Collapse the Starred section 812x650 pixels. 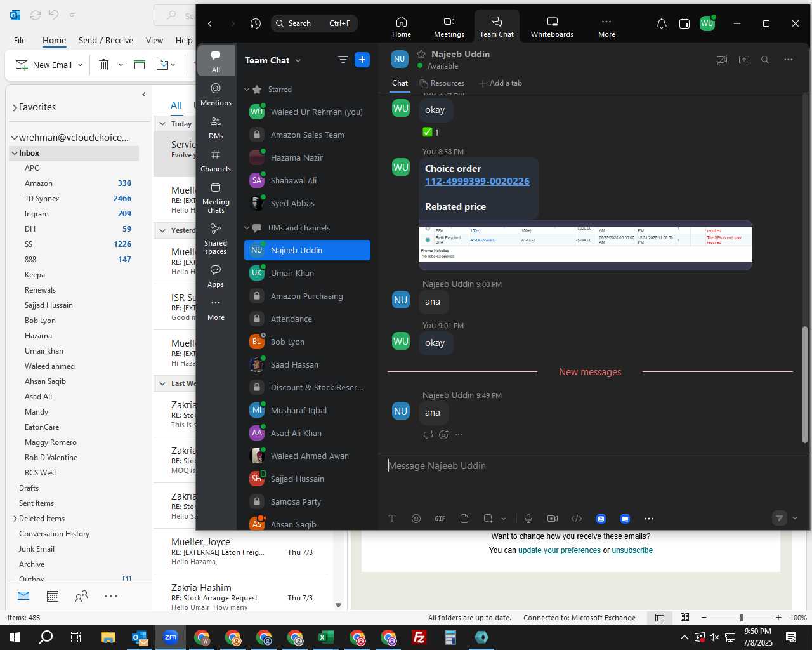(x=247, y=90)
